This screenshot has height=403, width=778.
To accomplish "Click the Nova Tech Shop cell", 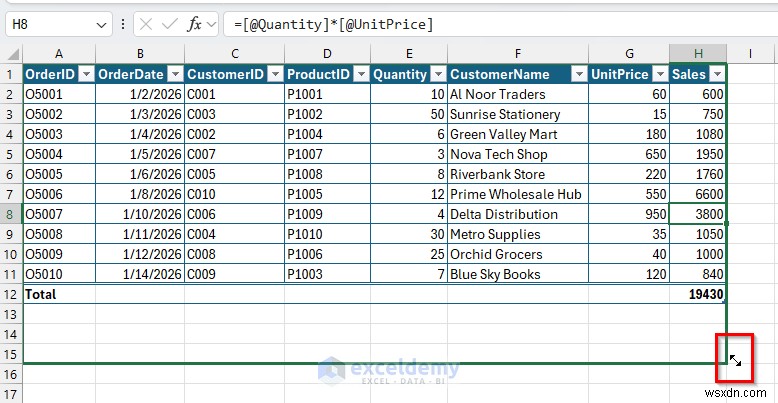I will coord(518,154).
